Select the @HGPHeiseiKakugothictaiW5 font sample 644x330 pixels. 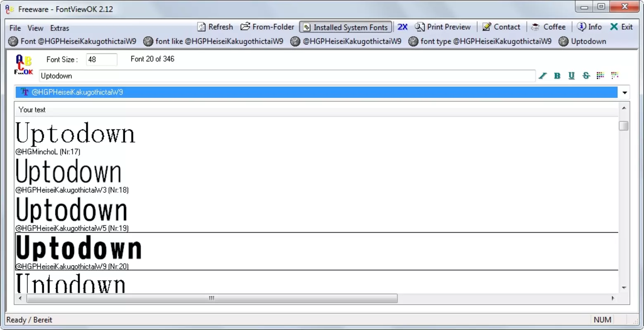pyautogui.click(x=71, y=210)
